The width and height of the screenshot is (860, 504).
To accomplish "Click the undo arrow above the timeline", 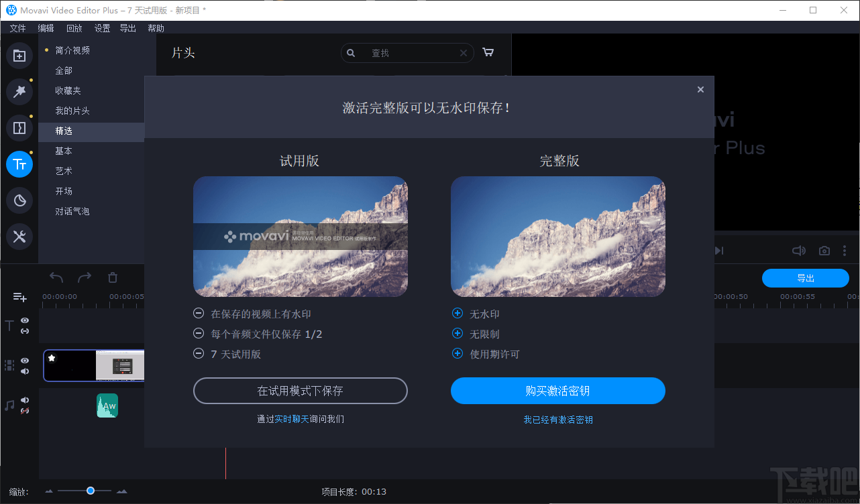I will (56, 277).
